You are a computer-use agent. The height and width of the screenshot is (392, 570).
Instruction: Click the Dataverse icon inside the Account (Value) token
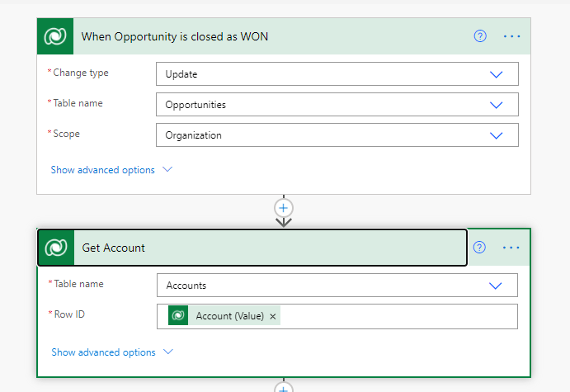coord(178,316)
